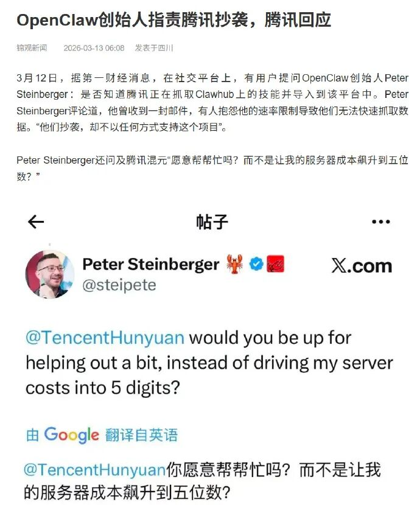This screenshot has height=505, width=420.
Task: Click the article headline about OpenClaw
Action: [173, 20]
